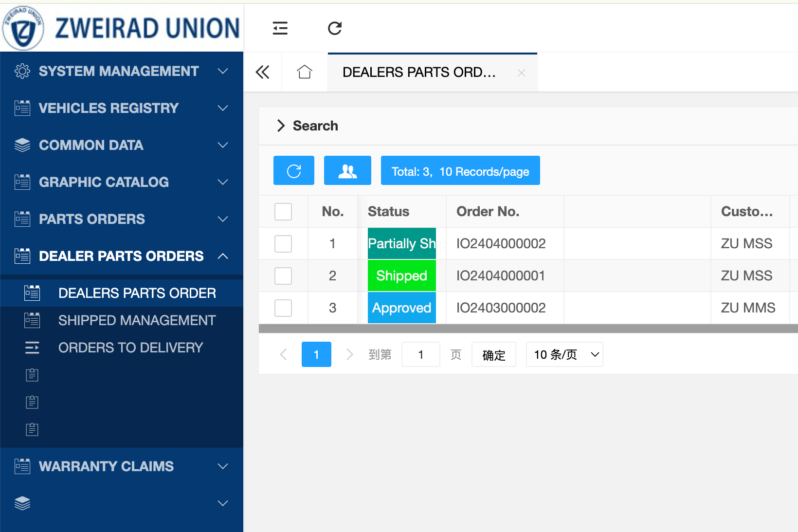Expand Warranty Claims menu chevron
The image size is (798, 532).
tap(223, 466)
